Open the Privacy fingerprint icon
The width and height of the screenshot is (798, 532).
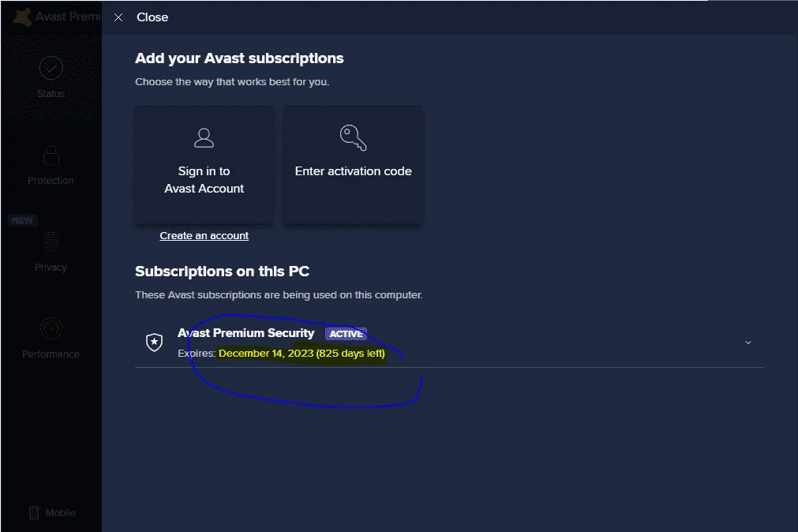pos(51,242)
